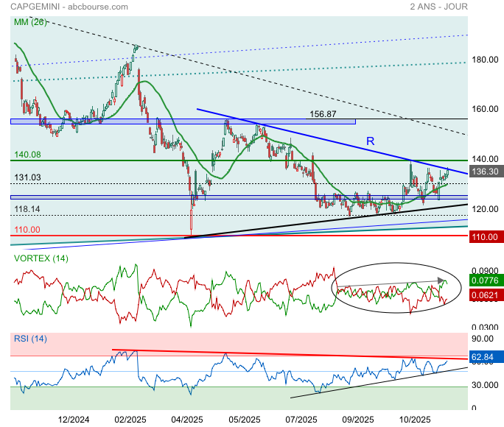Click the 90.00 RSI axis value
The image size is (504, 427).
(483, 339)
